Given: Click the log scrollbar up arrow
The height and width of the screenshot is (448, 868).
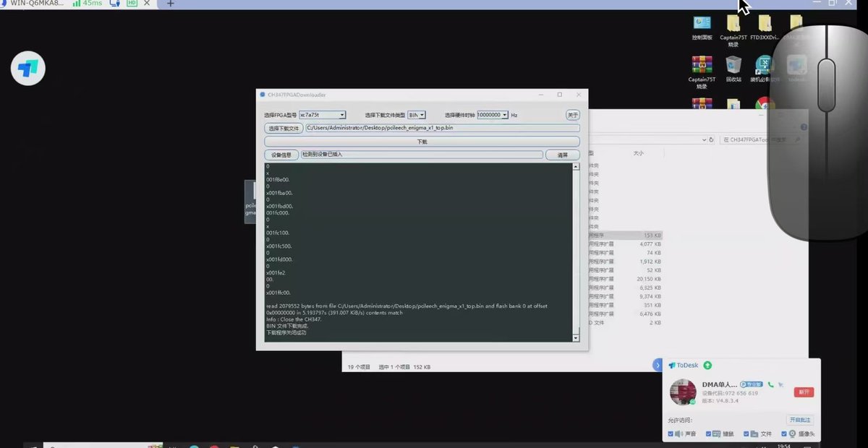Looking at the screenshot, I should point(576,166).
